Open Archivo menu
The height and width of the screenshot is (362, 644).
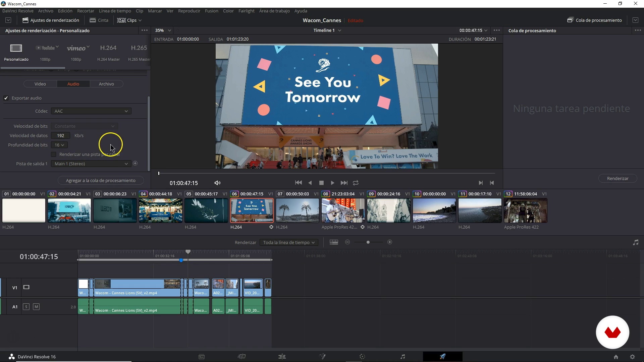coord(46,11)
